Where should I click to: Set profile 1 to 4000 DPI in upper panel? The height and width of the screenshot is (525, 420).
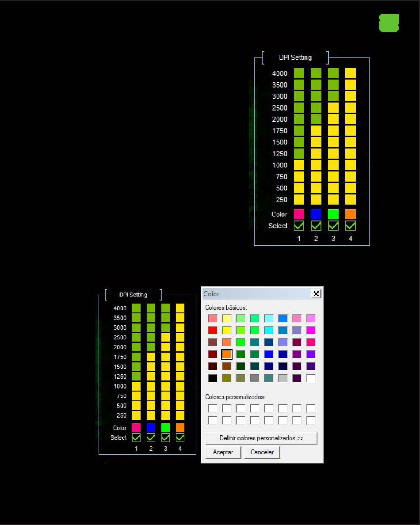coord(299,73)
